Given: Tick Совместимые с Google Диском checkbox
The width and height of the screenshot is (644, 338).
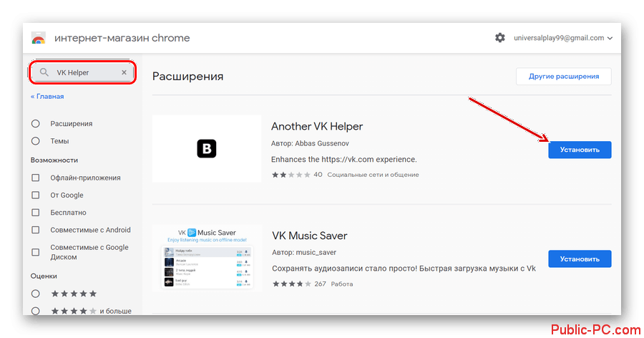Looking at the screenshot, I should [x=36, y=252].
